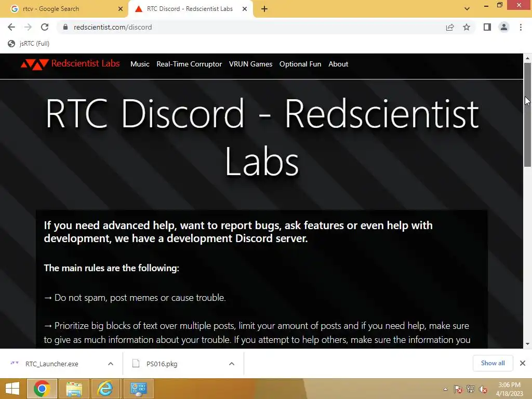Click Show all downloads
The width and height of the screenshot is (532, 399).
[x=493, y=363]
